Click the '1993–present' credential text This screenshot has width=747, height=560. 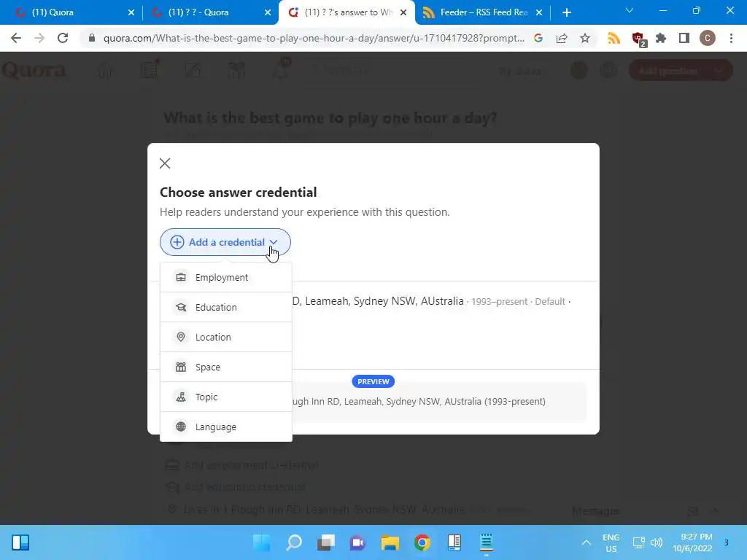coord(499,302)
